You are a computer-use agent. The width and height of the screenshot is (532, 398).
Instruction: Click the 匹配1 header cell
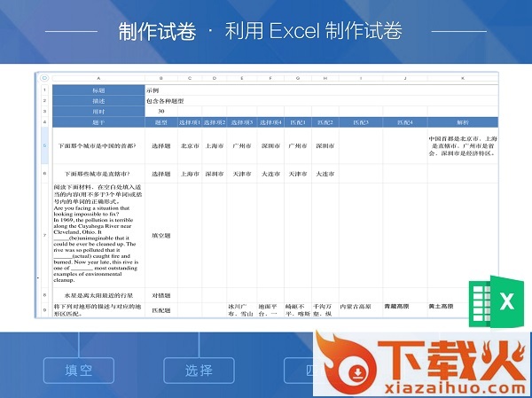pos(298,122)
